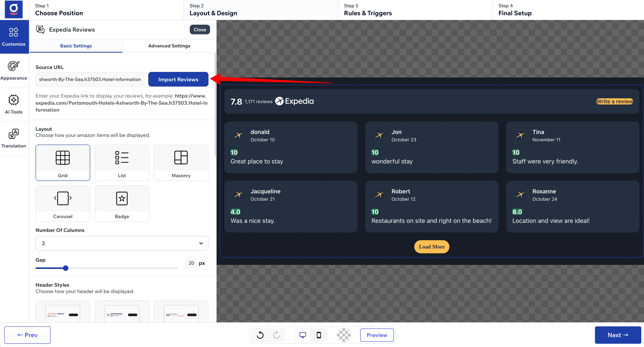Click the Gap slider handle
The width and height of the screenshot is (644, 347).
[65, 268]
